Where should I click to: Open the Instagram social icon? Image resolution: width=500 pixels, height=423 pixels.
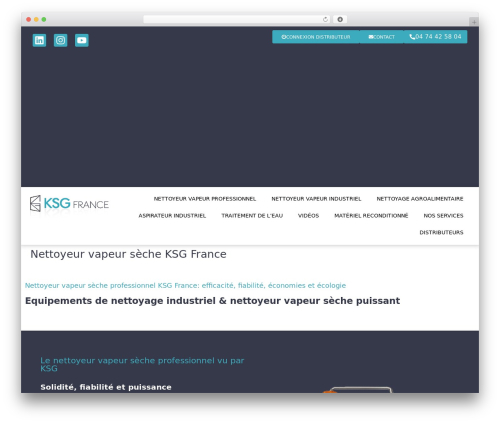point(60,40)
